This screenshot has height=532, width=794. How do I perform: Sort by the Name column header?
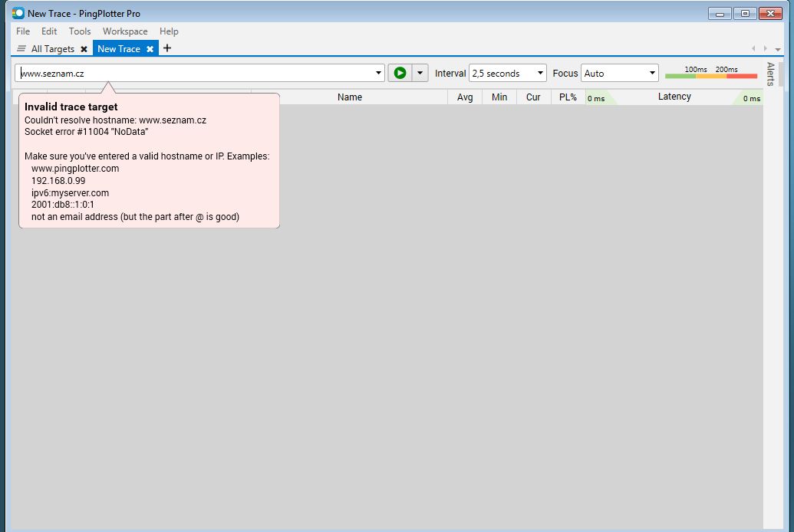pos(349,97)
